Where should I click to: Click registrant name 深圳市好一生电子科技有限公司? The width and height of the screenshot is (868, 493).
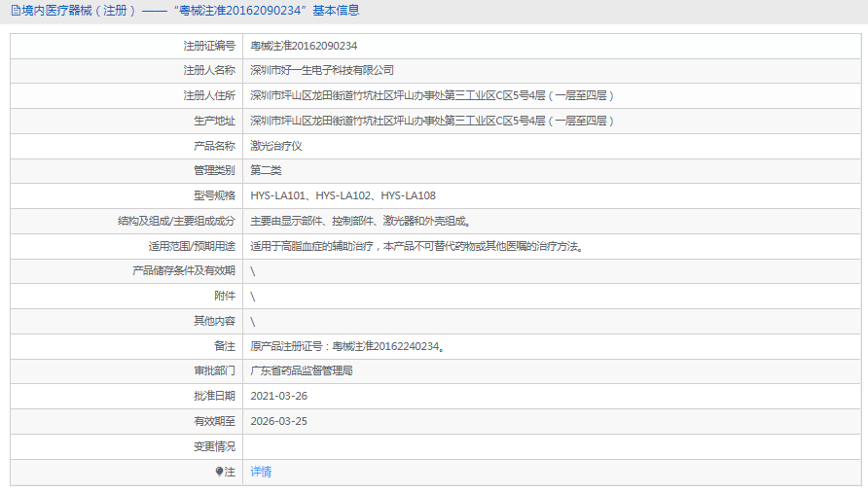[322, 70]
